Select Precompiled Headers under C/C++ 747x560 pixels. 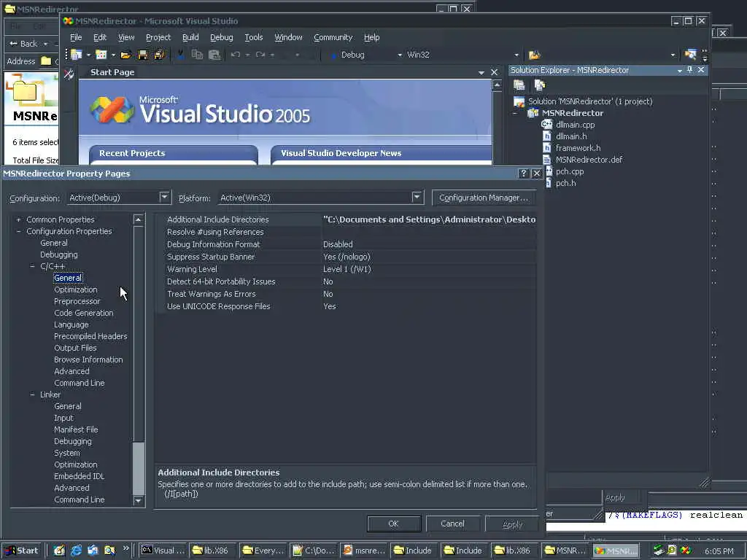tap(90, 336)
